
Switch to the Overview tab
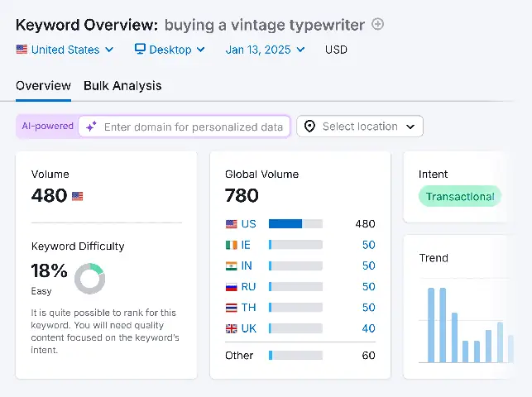pyautogui.click(x=43, y=86)
